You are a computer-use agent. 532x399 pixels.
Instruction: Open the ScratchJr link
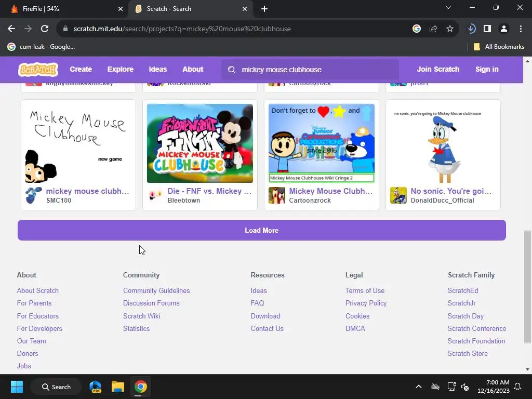coord(461,303)
